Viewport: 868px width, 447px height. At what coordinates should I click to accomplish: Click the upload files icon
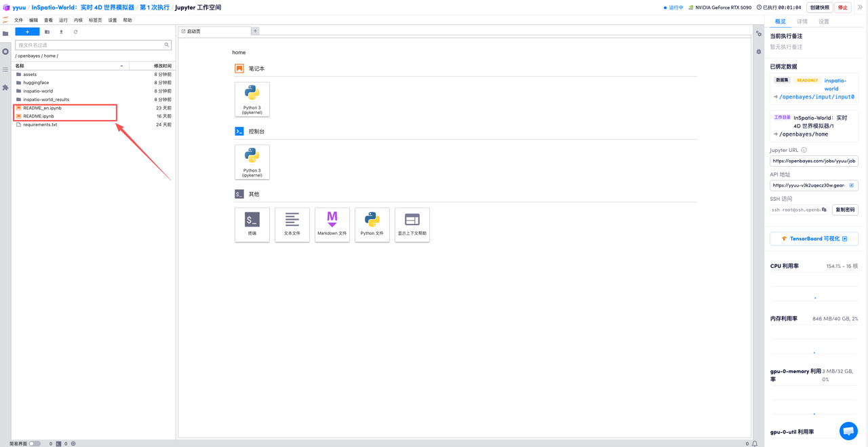tap(61, 32)
